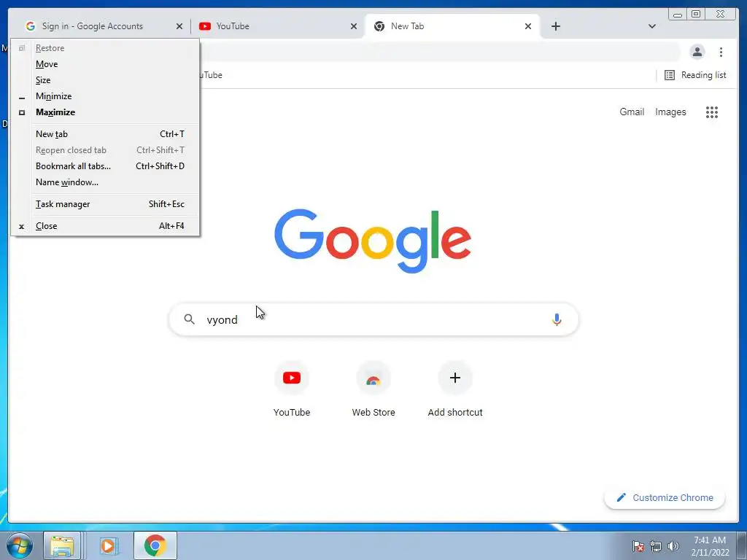Select Minimize in the context menu
The width and height of the screenshot is (747, 560).
click(105, 96)
